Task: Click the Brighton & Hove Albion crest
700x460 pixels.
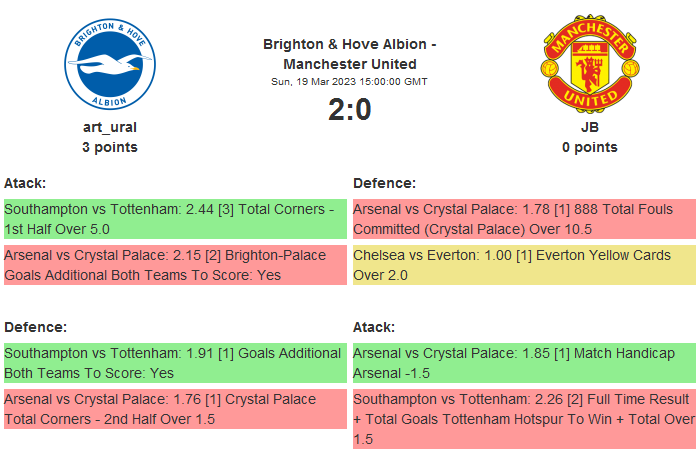Action: [110, 65]
